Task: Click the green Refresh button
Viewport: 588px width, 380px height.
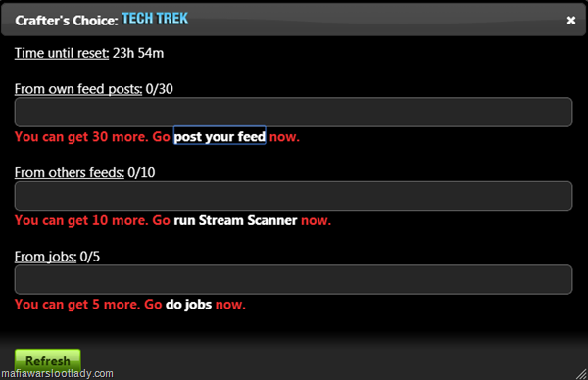Action: 48,360
